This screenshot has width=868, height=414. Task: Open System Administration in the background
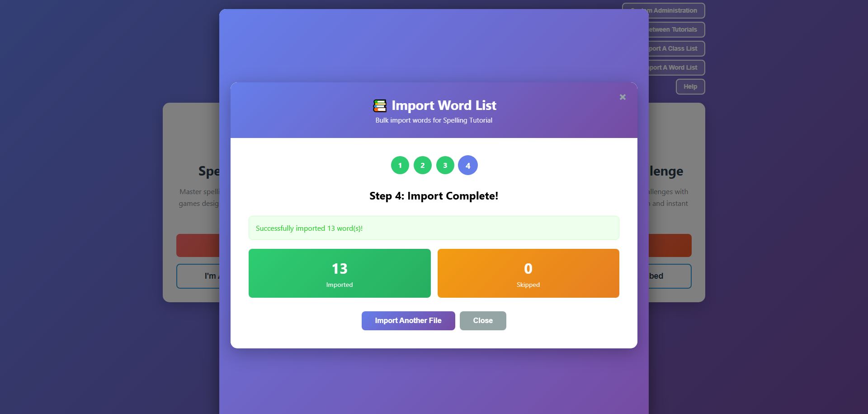pyautogui.click(x=677, y=10)
